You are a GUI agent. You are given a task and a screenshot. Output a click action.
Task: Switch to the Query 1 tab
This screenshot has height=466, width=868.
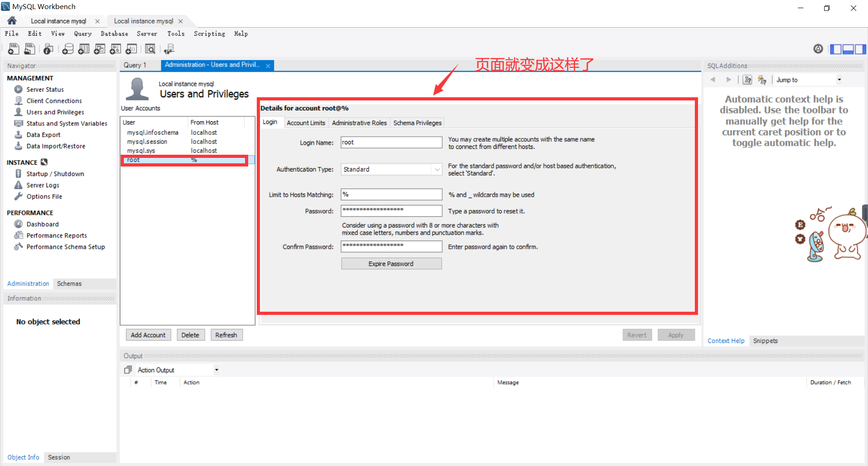[135, 65]
